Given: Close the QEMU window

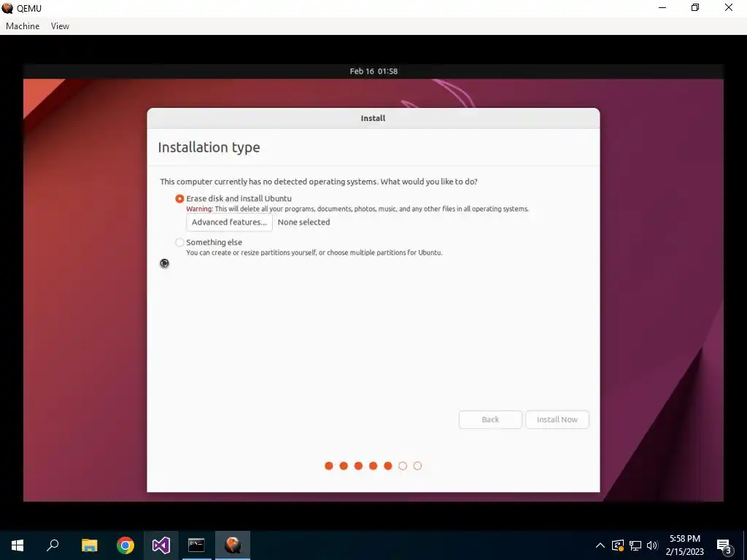Looking at the screenshot, I should (729, 7).
